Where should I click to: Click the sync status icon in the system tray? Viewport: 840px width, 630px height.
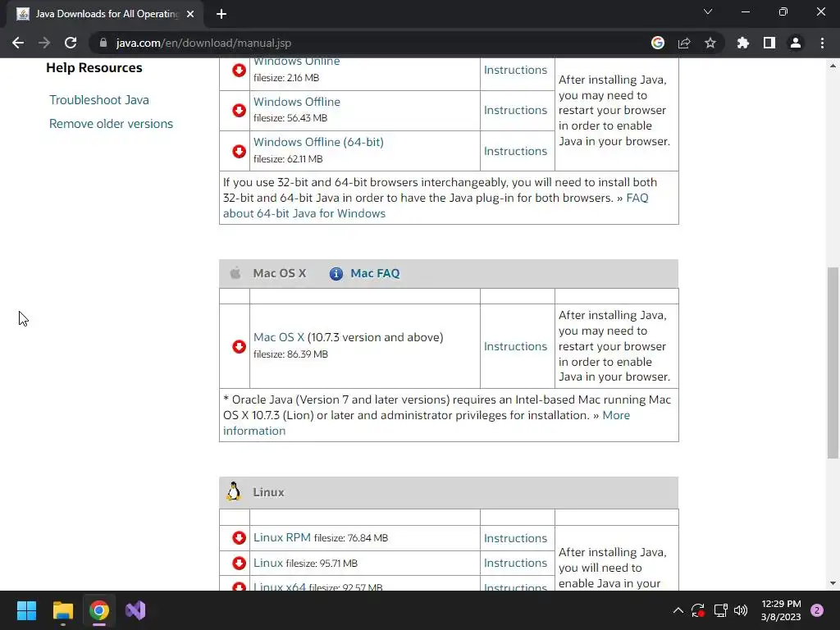698,610
